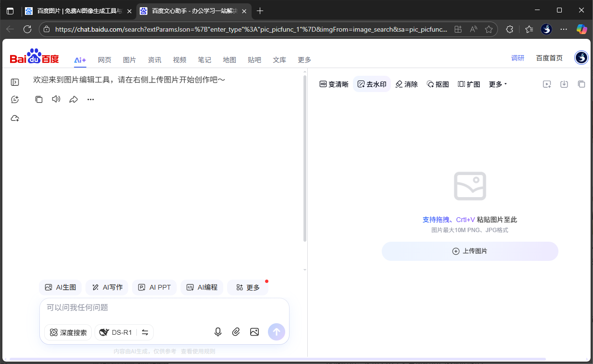This screenshot has width=593, height=364.
Task: Click the model switch arrows beside DS-R1
Action: click(x=145, y=332)
